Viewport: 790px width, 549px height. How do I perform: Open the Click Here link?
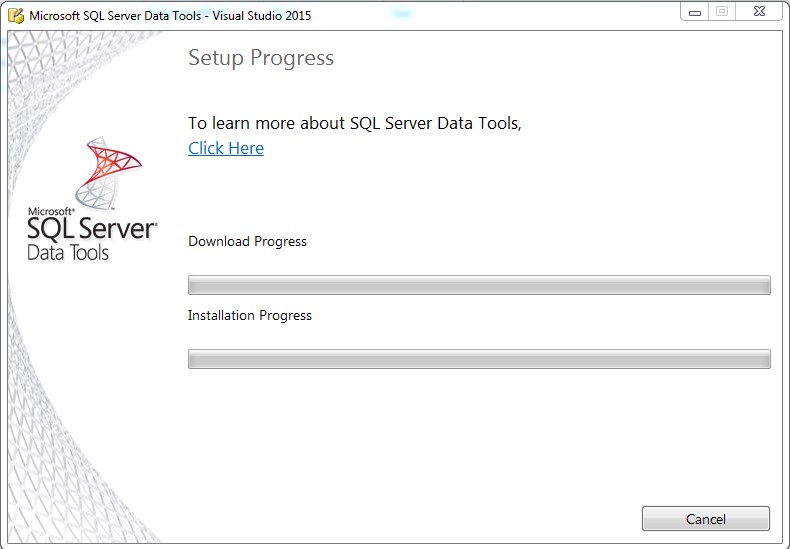pyautogui.click(x=226, y=148)
